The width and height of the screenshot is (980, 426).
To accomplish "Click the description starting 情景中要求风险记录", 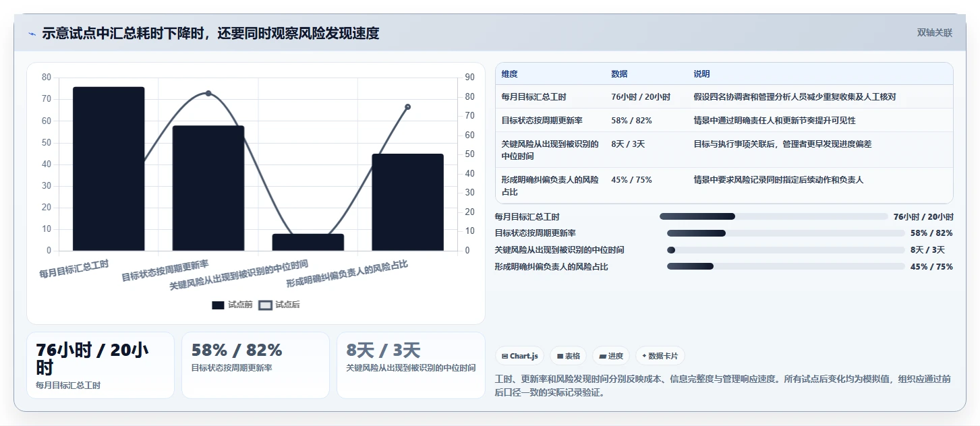I will point(778,180).
